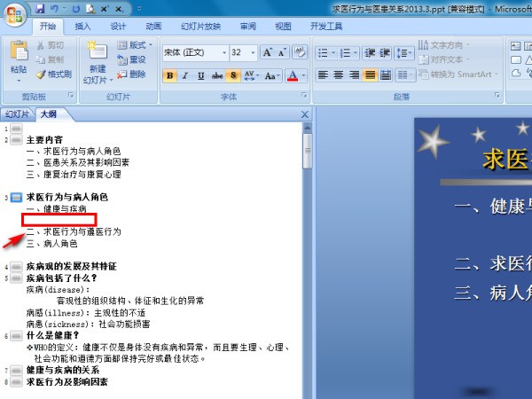
Task: Click Convert to SmartArt (转换为 SmartArt) button
Action: coord(458,74)
